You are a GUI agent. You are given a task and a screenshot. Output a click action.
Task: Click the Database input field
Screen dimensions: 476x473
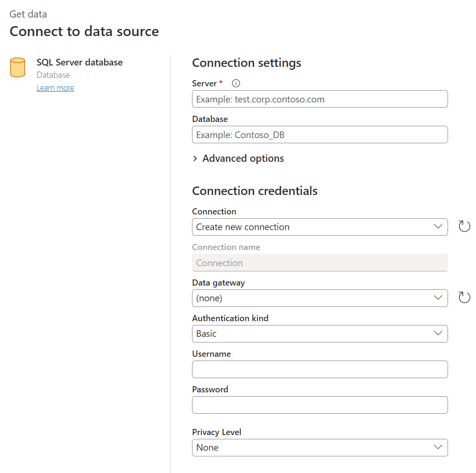(x=320, y=134)
